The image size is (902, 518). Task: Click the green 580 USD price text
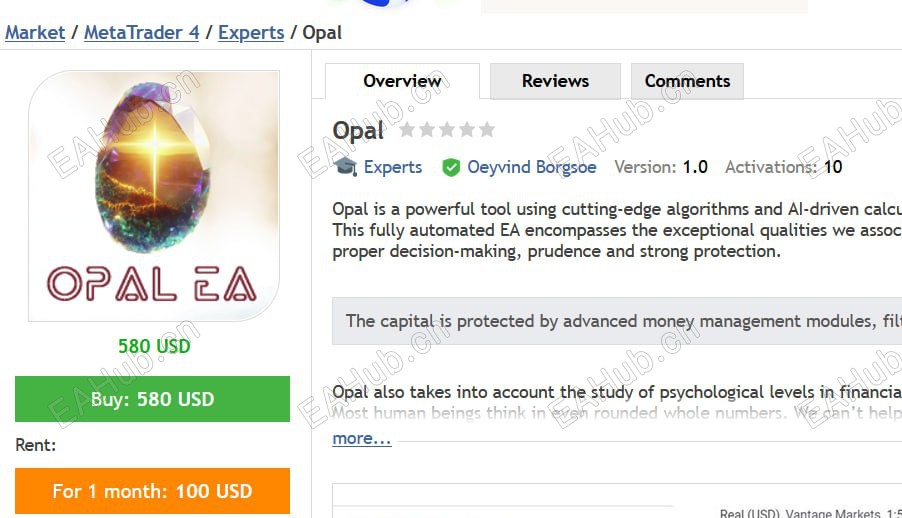tap(154, 347)
